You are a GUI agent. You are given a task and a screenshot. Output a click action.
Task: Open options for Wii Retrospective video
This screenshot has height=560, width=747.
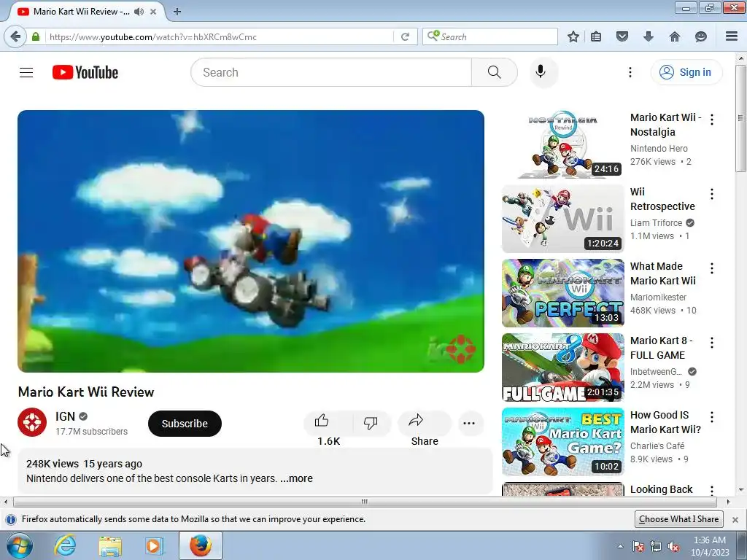point(712,194)
